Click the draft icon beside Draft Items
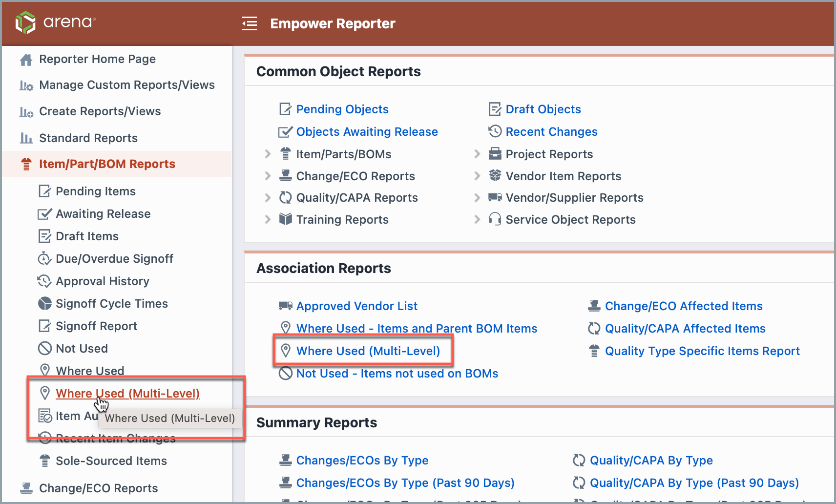 pos(44,236)
